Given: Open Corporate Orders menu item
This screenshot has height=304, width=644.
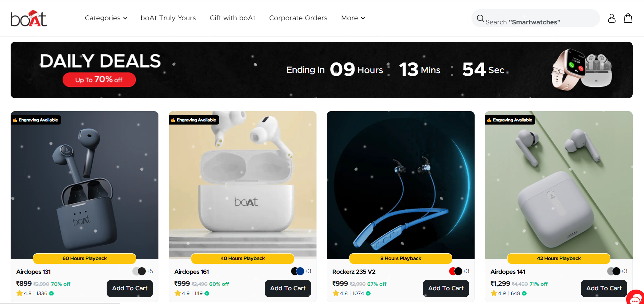Looking at the screenshot, I should (298, 18).
